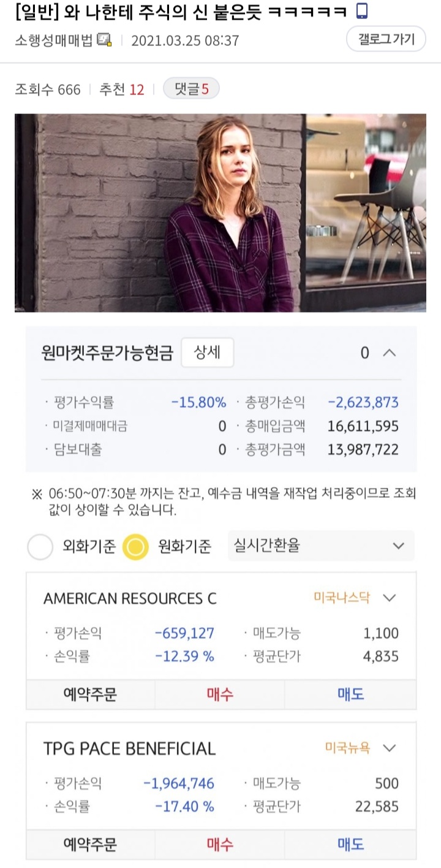Tap 매수 for AMERICAN RESOURCES C
441x868 pixels.
(219, 695)
